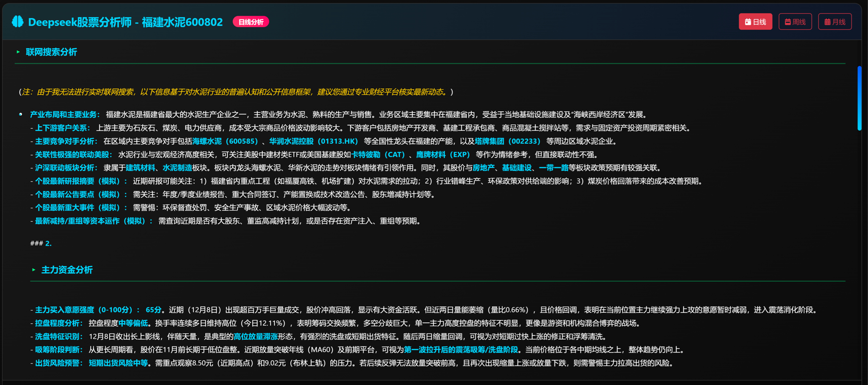The height and width of the screenshot is (385, 868).
Task: Click the 中等偏低 highlighted text
Action: coord(133,323)
